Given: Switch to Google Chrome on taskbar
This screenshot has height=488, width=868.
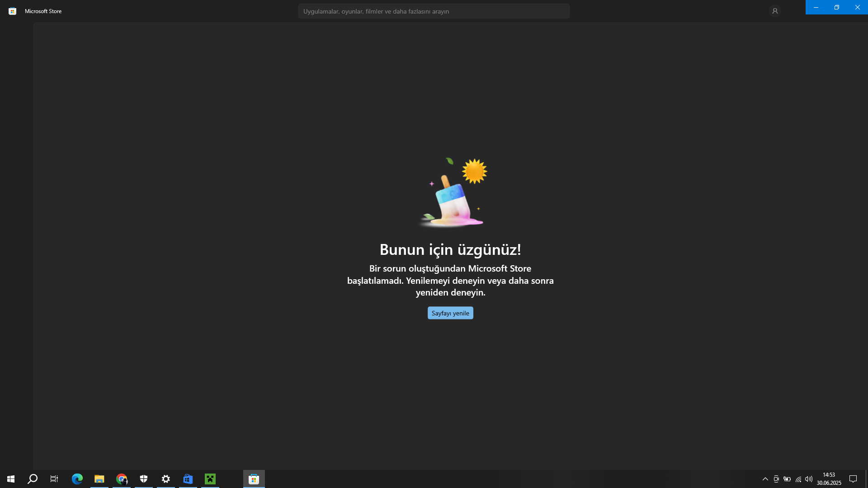Looking at the screenshot, I should click(122, 479).
